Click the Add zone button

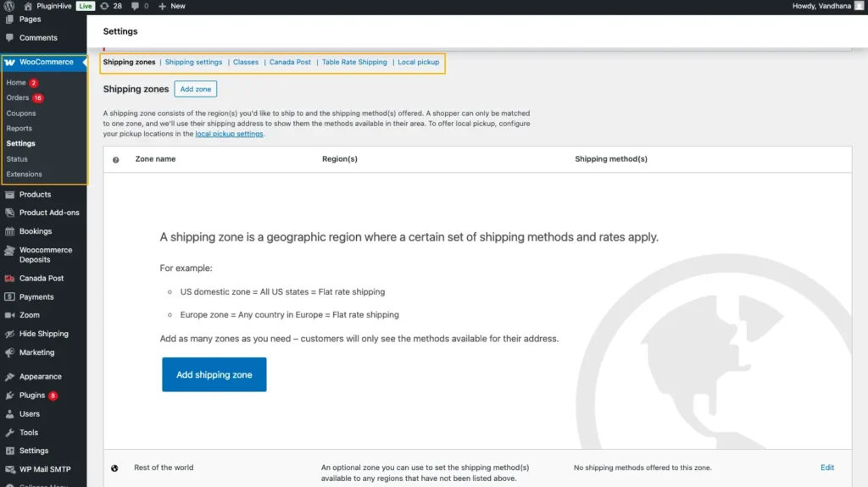point(196,89)
